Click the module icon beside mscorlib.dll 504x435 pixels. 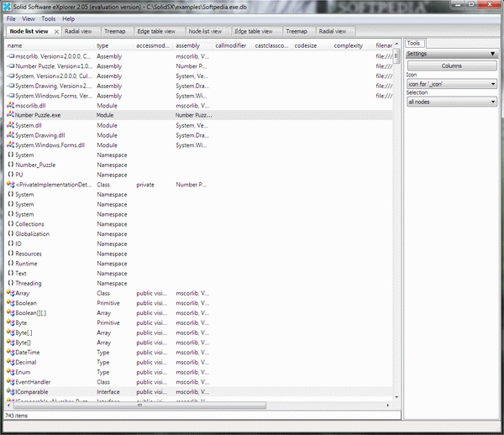click(x=11, y=105)
